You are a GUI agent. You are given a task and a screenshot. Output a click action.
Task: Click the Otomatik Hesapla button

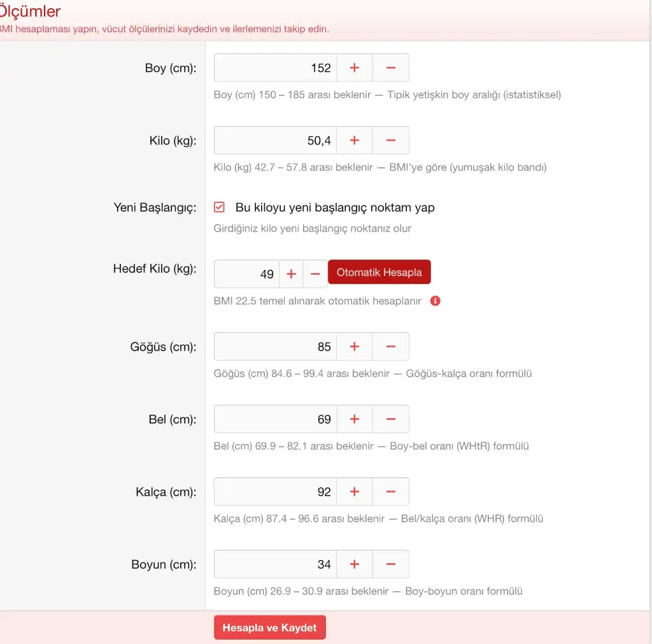click(379, 272)
